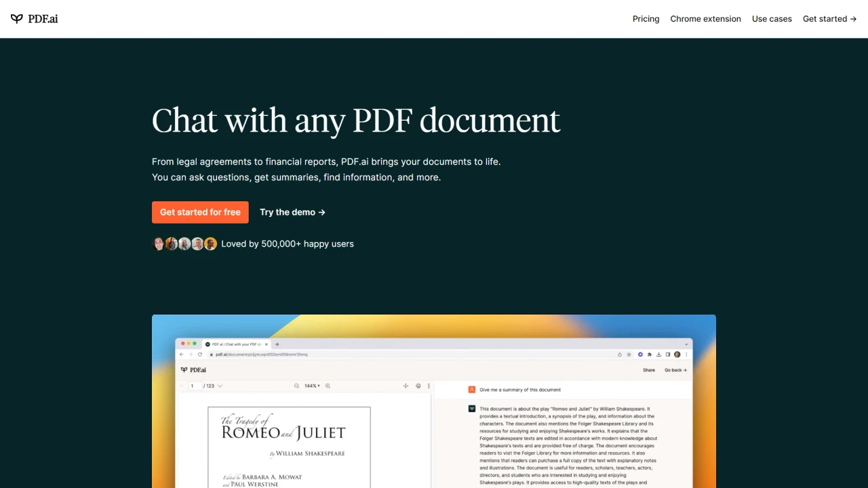Click the line starting You can ask questions
The image size is (868, 488).
296,178
